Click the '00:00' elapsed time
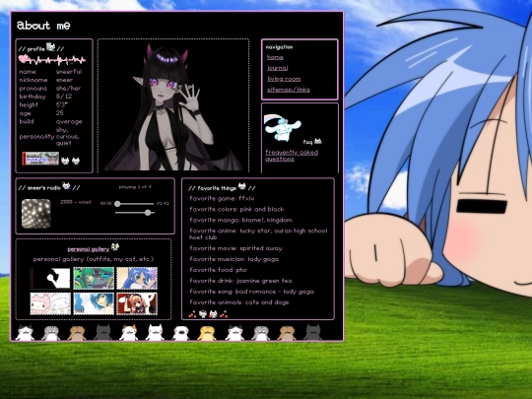The image size is (532, 399). pos(105,203)
